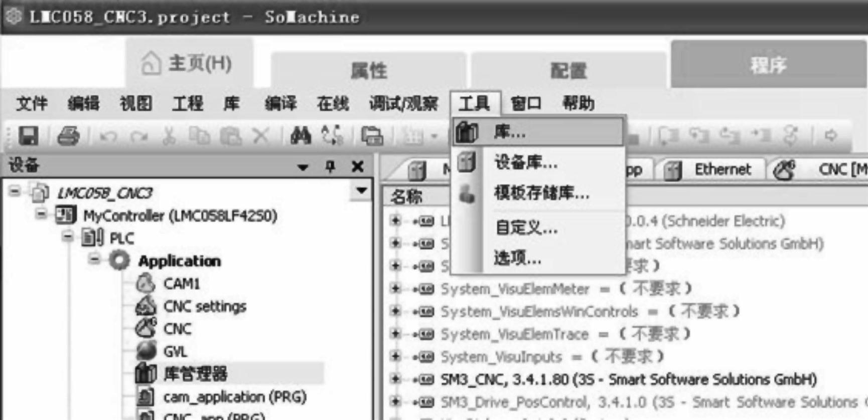Expand the System_VisuElemMeter library entry
This screenshot has height=420, width=868.
[x=396, y=288]
